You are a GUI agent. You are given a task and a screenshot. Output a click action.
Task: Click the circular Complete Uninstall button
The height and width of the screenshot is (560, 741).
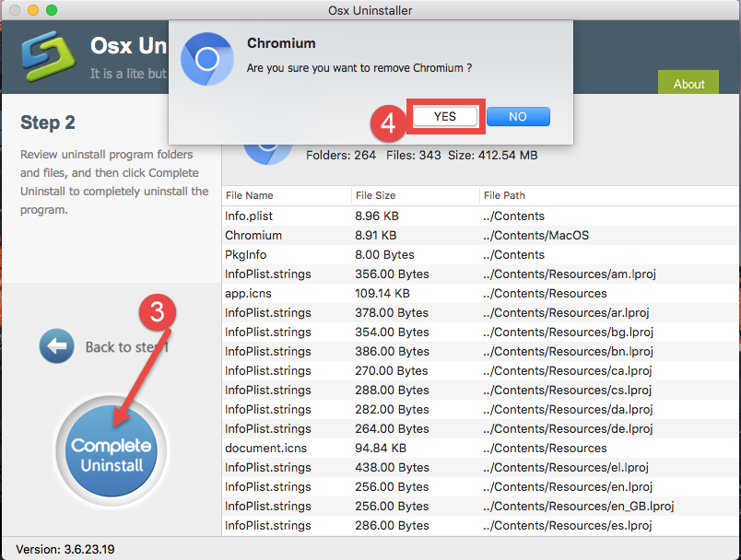(111, 451)
